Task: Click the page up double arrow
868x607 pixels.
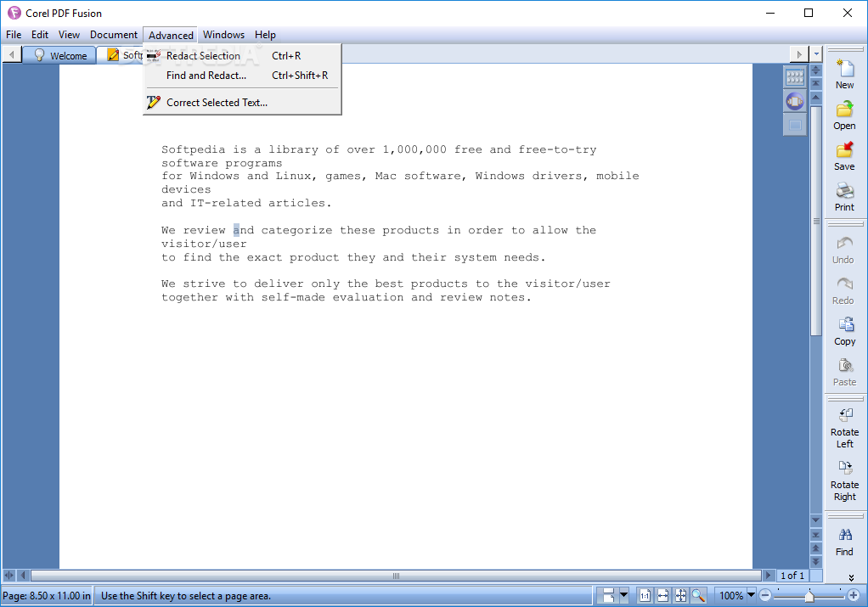Action: click(816, 548)
